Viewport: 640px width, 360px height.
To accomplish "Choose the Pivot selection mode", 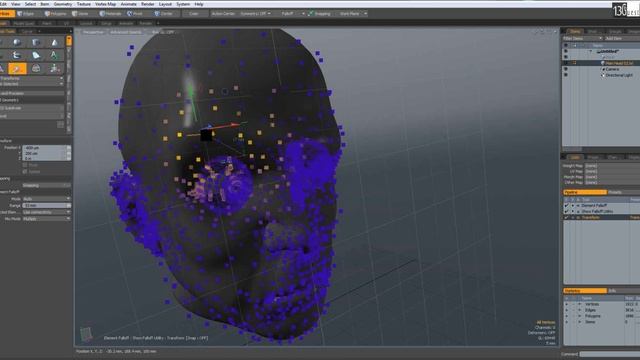I will (136, 13).
